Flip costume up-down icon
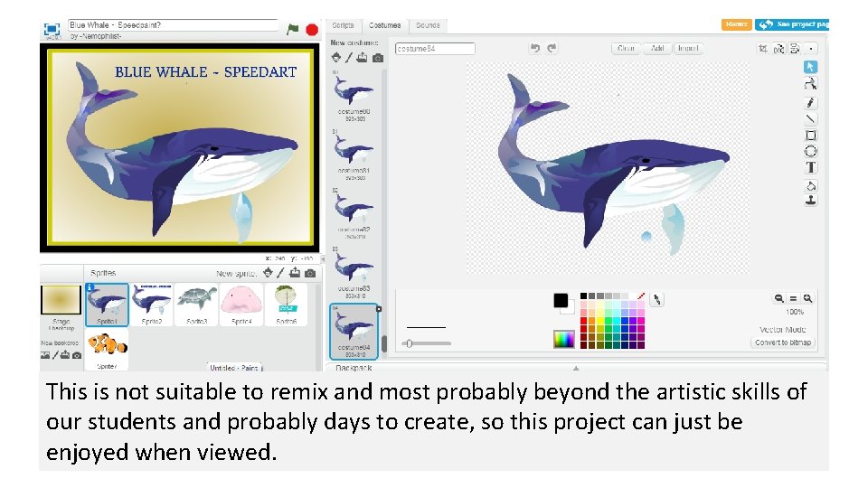 click(x=795, y=49)
